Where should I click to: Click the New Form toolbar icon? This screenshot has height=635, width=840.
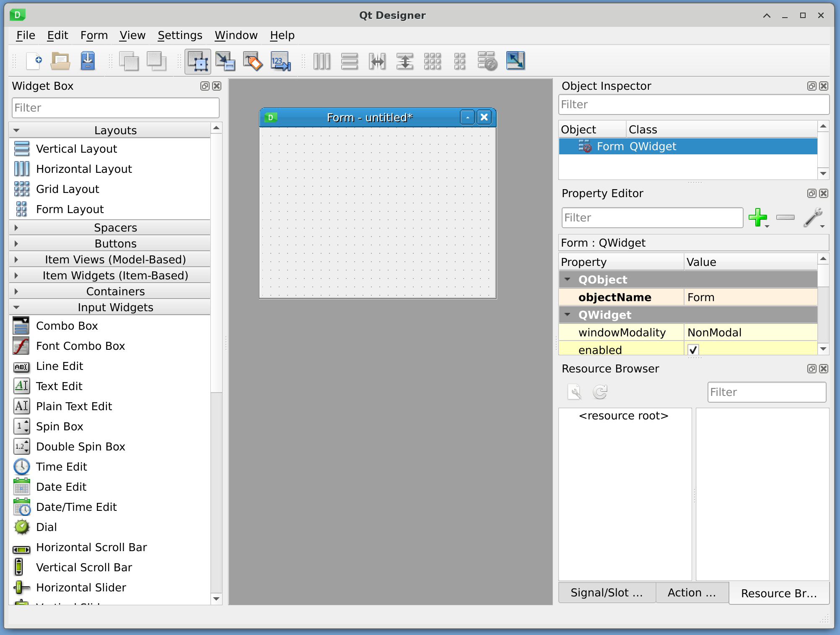[34, 61]
